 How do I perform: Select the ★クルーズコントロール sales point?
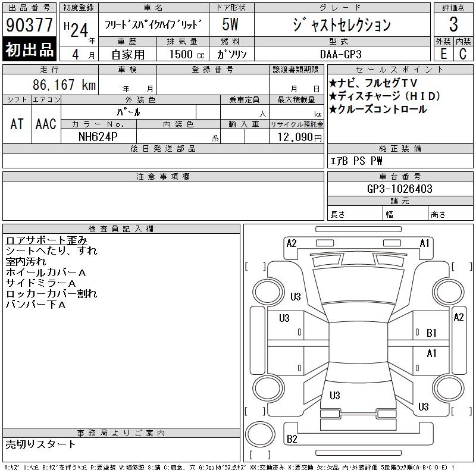click(x=378, y=109)
